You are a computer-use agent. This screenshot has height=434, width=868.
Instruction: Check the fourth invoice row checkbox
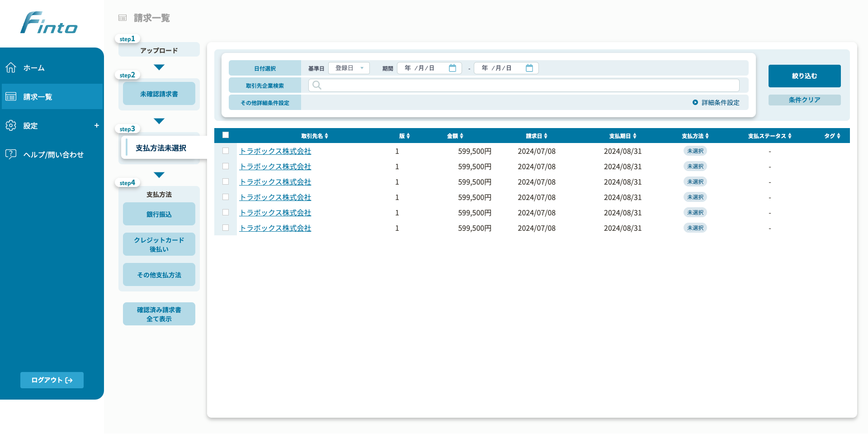pyautogui.click(x=226, y=197)
